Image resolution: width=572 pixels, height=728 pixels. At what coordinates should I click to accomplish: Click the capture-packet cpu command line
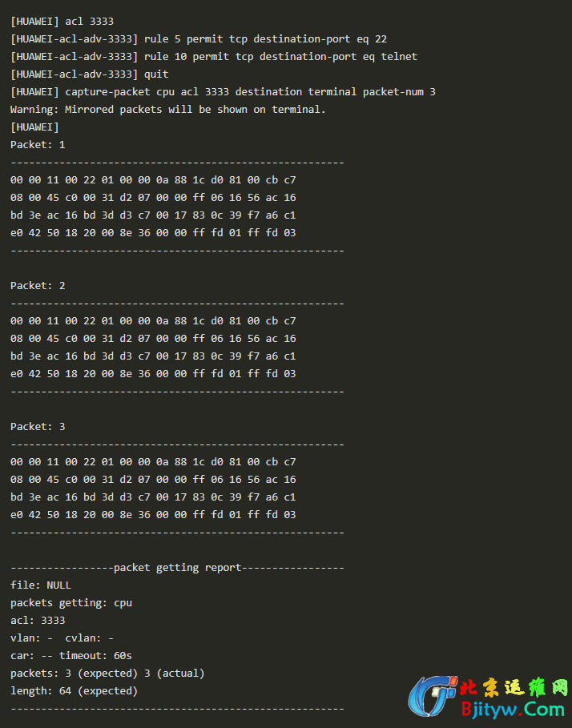(x=223, y=92)
